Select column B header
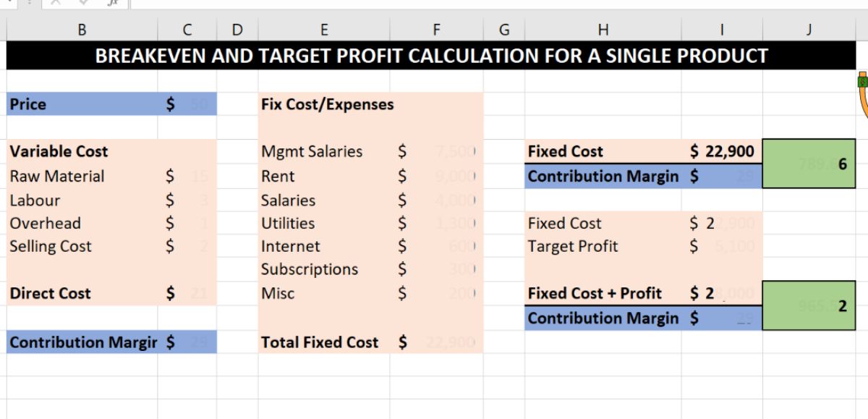Image resolution: width=868 pixels, height=419 pixels. point(82,30)
